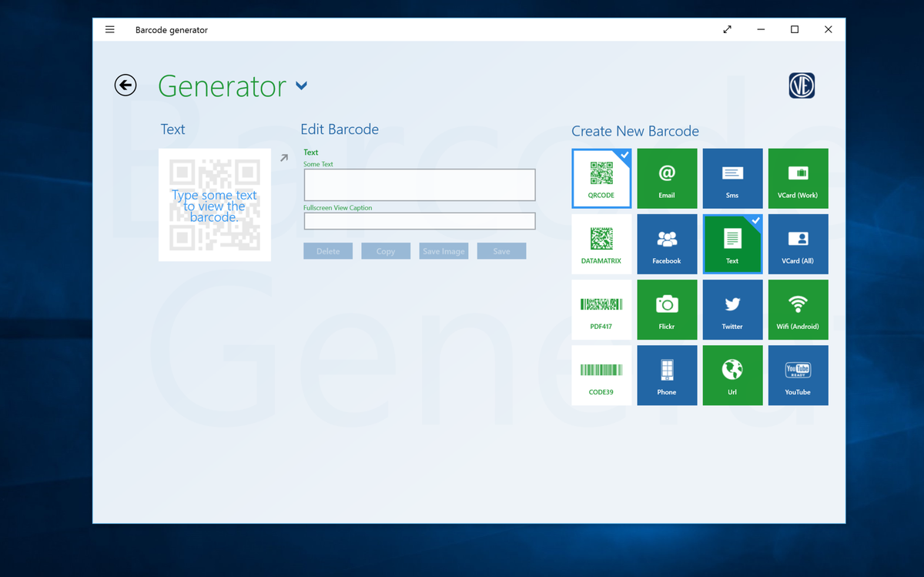Open a Facebook barcode template

[667, 244]
